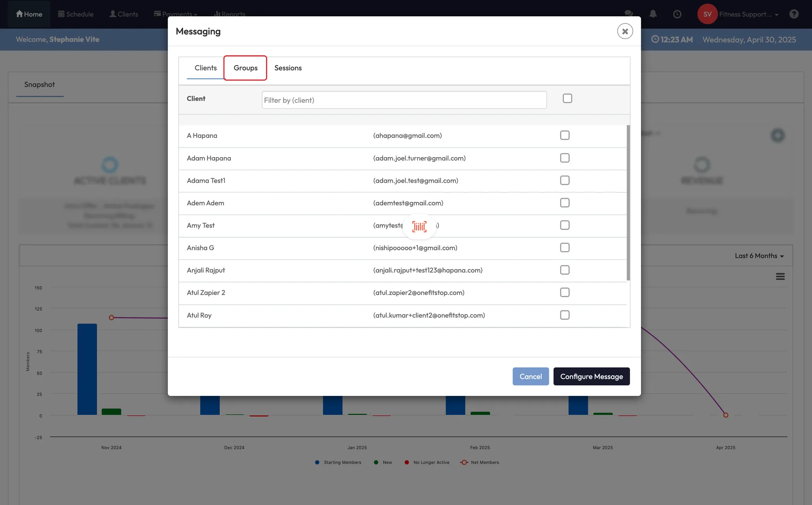The height and width of the screenshot is (505, 812).
Task: Select the Adam Hapana checkbox
Action: (565, 158)
